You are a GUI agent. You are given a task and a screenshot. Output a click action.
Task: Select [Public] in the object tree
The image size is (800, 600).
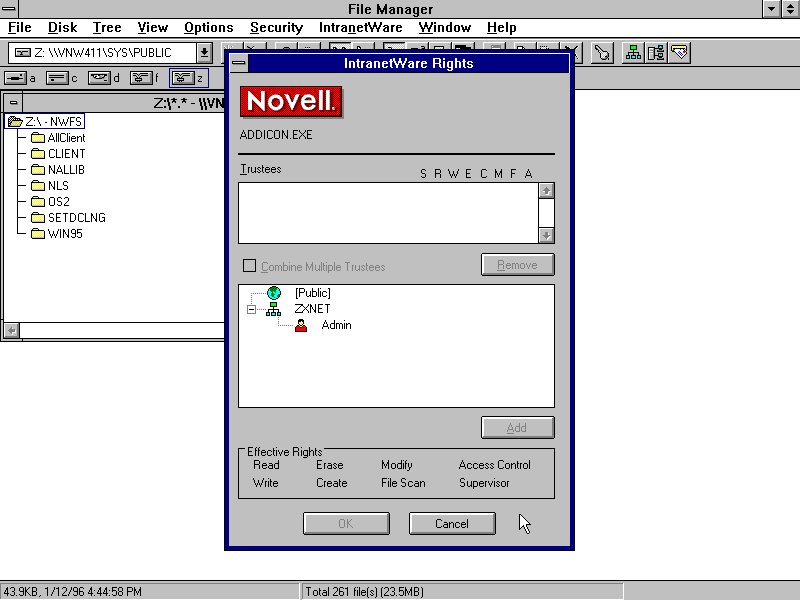click(313, 293)
